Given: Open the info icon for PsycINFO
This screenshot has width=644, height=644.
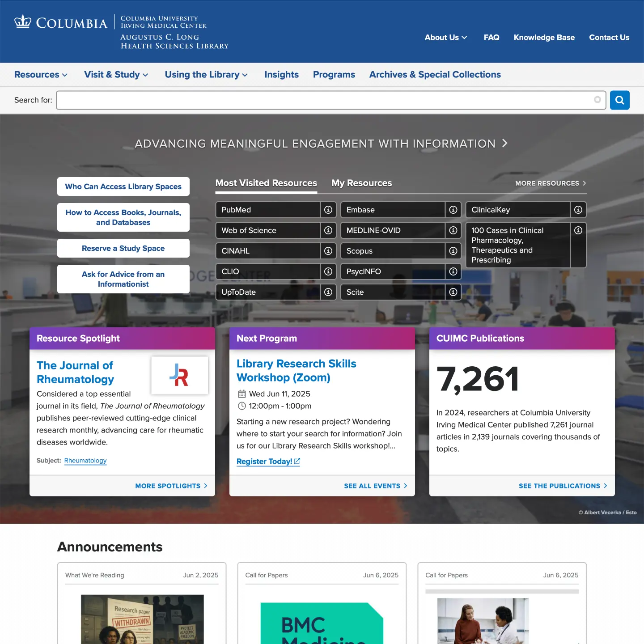Looking at the screenshot, I should (453, 271).
